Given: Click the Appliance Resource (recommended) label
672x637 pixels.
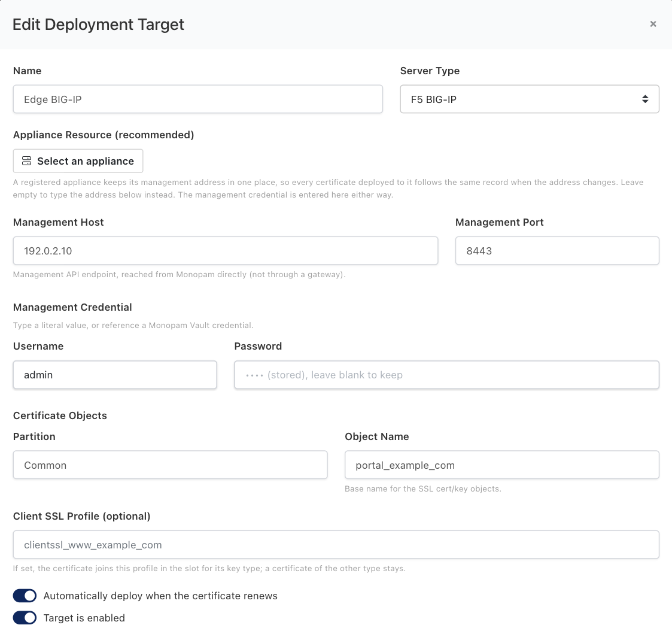Looking at the screenshot, I should [104, 135].
